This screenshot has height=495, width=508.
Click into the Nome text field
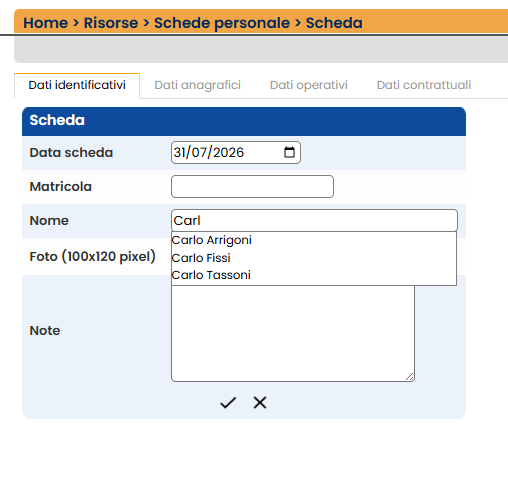click(x=314, y=220)
